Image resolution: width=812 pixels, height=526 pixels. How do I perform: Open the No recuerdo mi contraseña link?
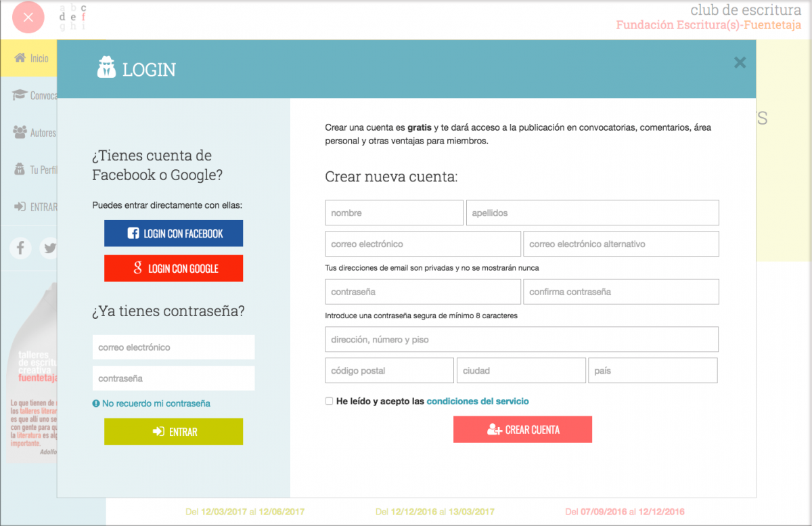click(156, 403)
